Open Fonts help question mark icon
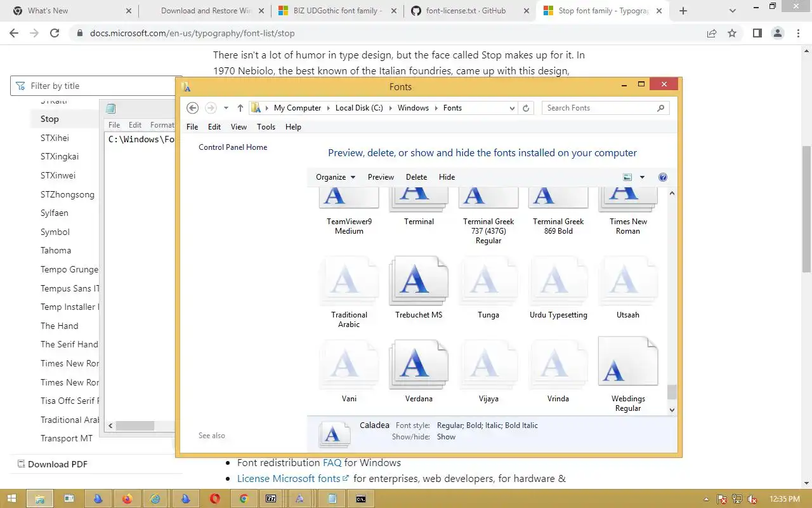Image resolution: width=812 pixels, height=508 pixels. [x=663, y=177]
